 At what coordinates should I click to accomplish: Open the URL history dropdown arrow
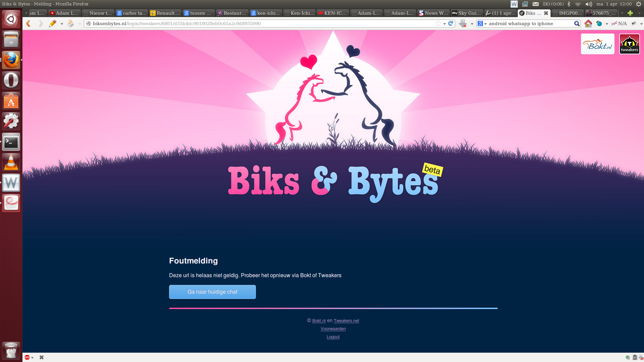pyautogui.click(x=444, y=24)
